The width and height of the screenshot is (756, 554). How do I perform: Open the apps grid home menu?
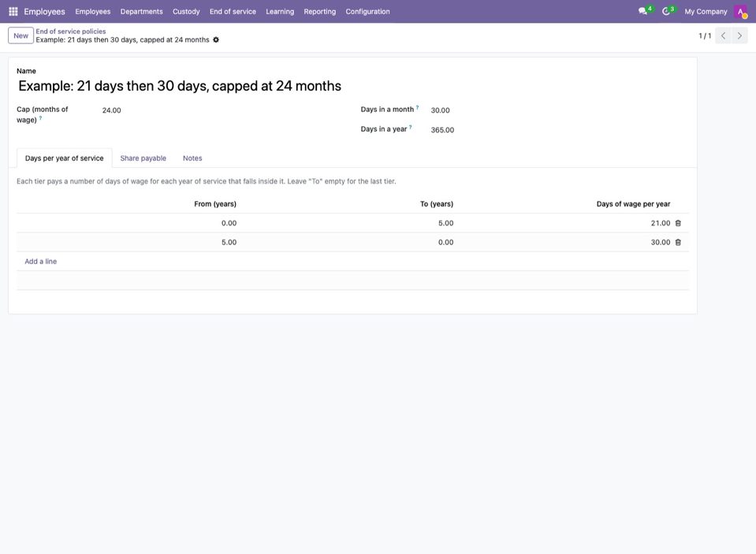tap(13, 11)
